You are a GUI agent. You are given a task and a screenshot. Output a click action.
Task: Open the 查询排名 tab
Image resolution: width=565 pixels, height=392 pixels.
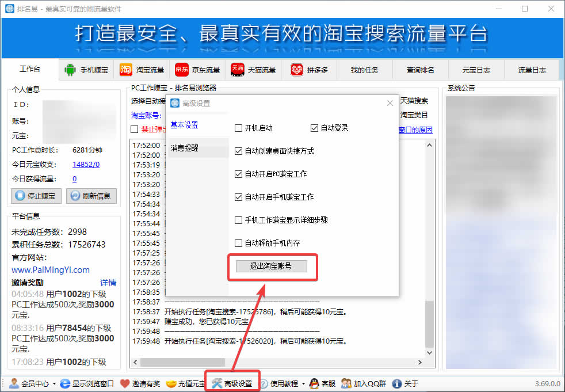click(x=421, y=70)
